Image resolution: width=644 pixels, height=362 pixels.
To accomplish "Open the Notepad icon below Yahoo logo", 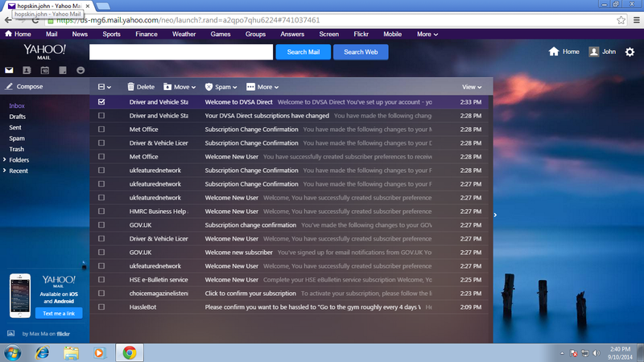I will point(63,70).
